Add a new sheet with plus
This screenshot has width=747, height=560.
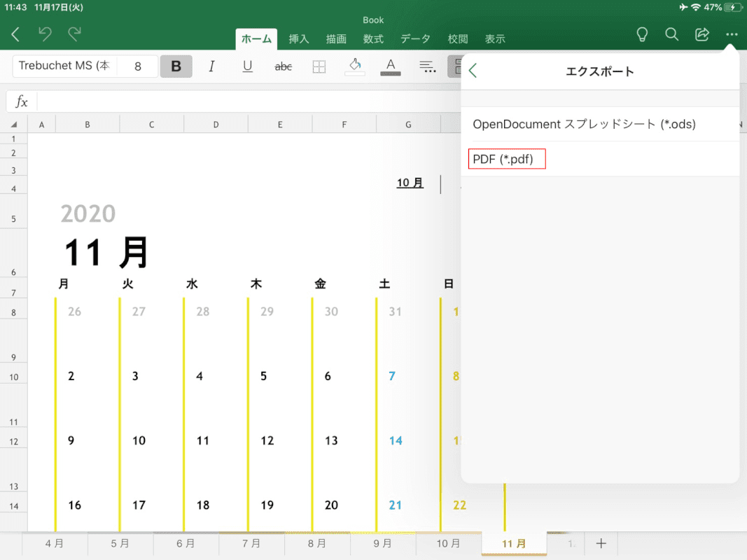[601, 543]
